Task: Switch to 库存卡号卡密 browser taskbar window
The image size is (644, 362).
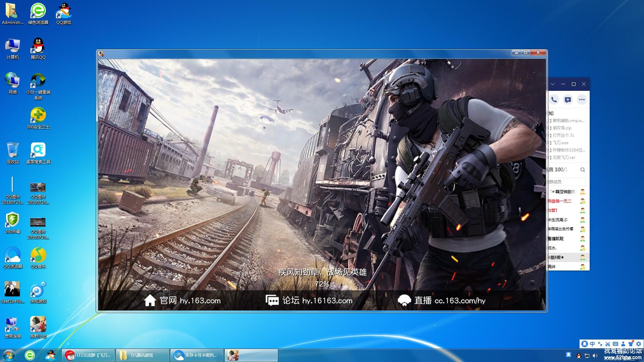Action: (x=197, y=355)
